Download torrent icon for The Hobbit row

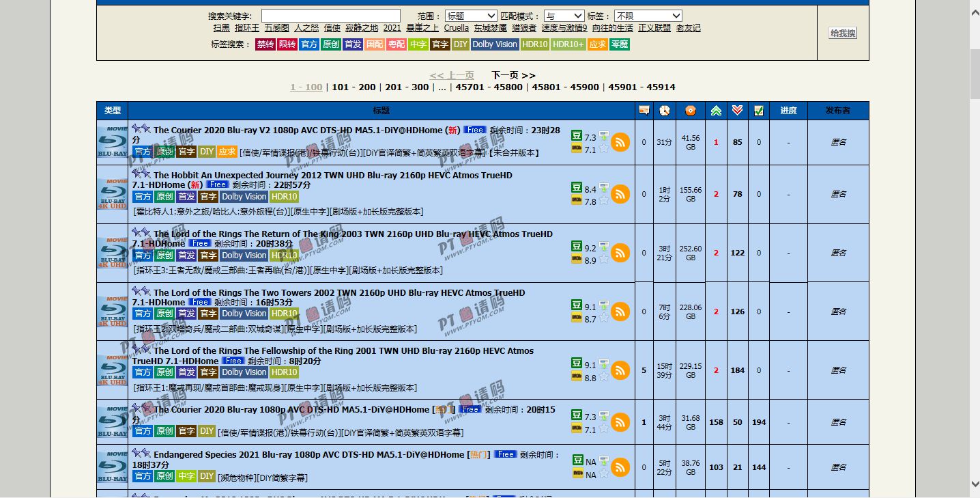(x=603, y=188)
